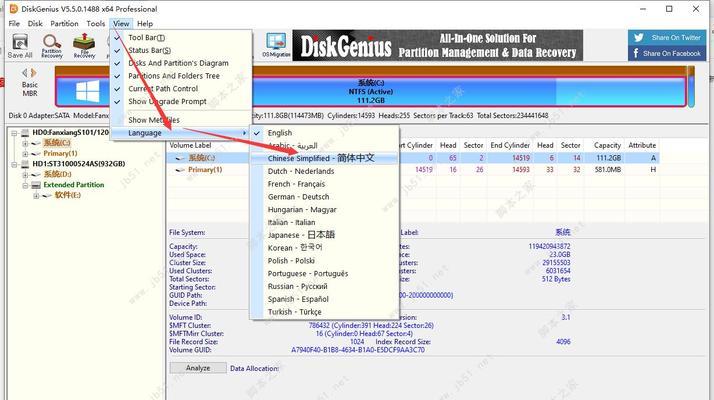The image size is (714, 400).
Task: Collapse the Extended Partition node
Action: [25, 185]
